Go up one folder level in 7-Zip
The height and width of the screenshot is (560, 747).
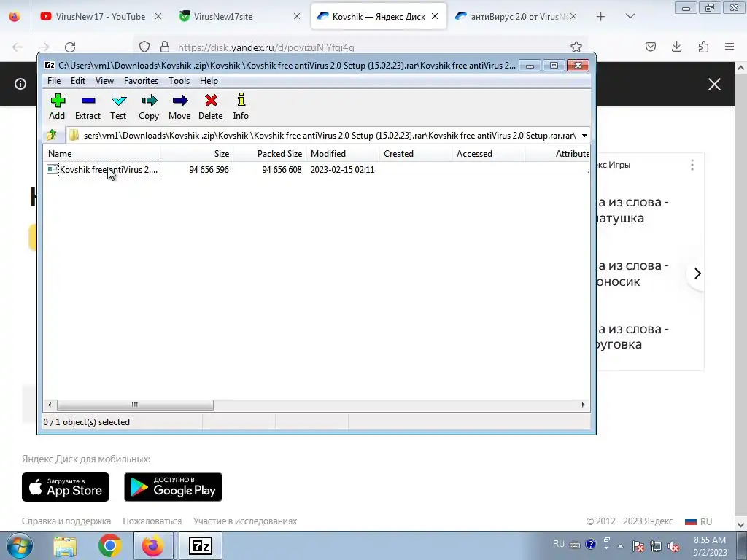52,135
